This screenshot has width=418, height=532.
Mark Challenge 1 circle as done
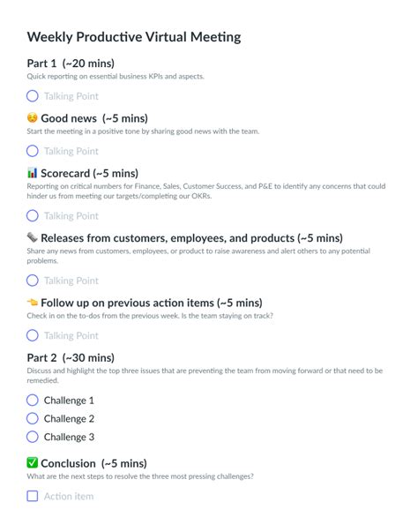33,400
